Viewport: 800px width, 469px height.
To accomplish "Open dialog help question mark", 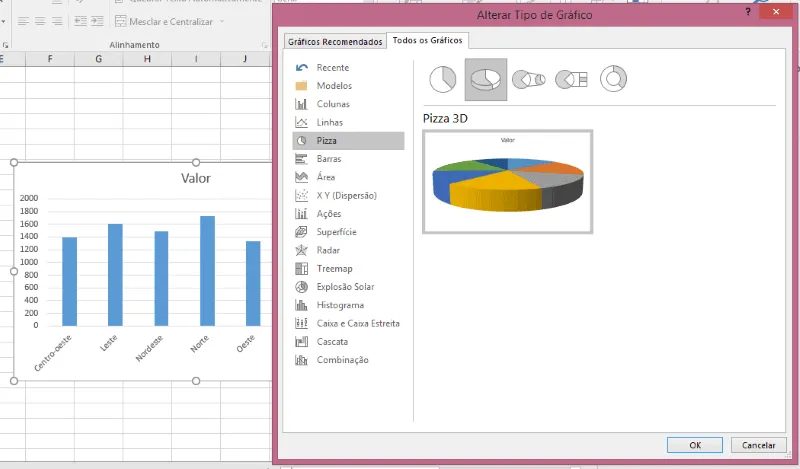I will (748, 12).
